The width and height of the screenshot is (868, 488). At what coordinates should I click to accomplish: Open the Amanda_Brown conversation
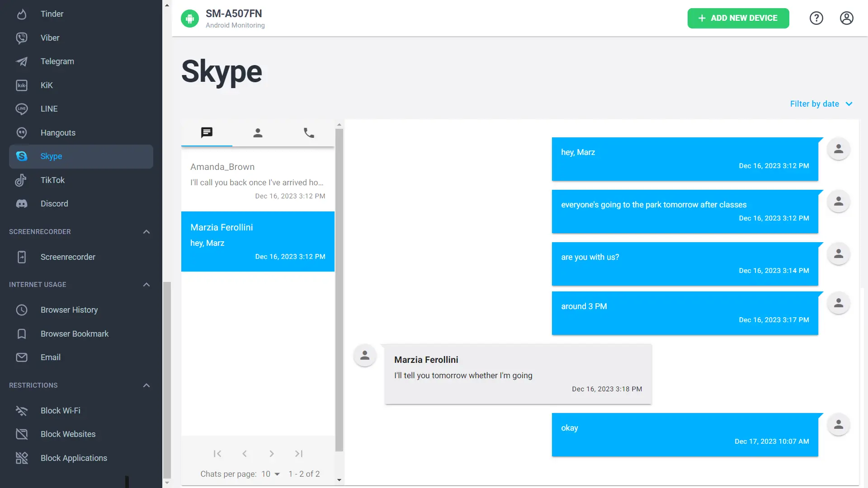258,181
